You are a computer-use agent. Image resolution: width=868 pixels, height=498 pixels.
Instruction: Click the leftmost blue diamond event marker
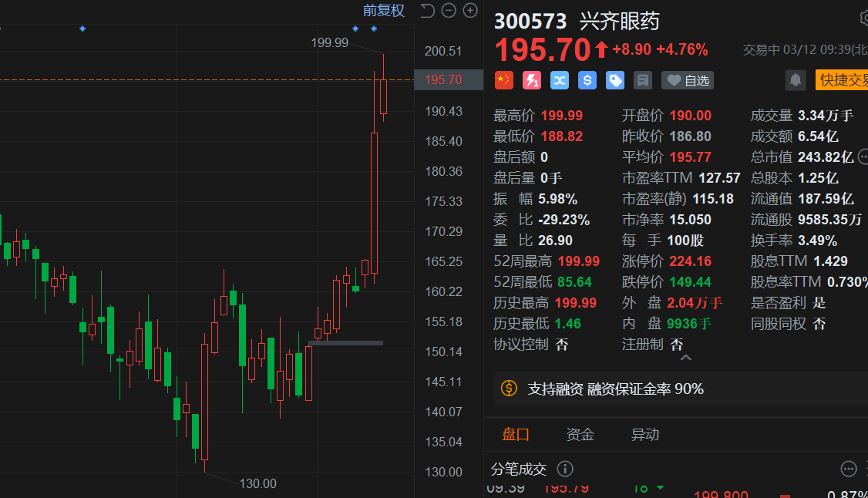(82, 29)
